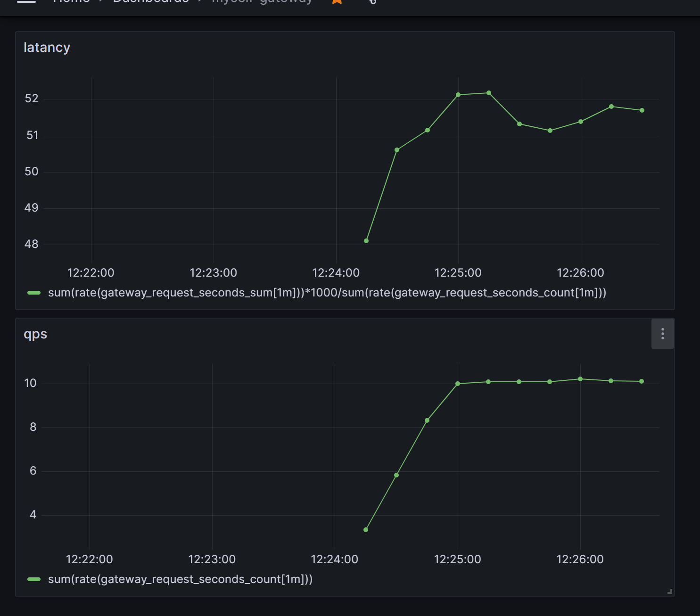Select the qps data point at 12:26:00
Image resolution: width=700 pixels, height=616 pixels.
click(580, 379)
